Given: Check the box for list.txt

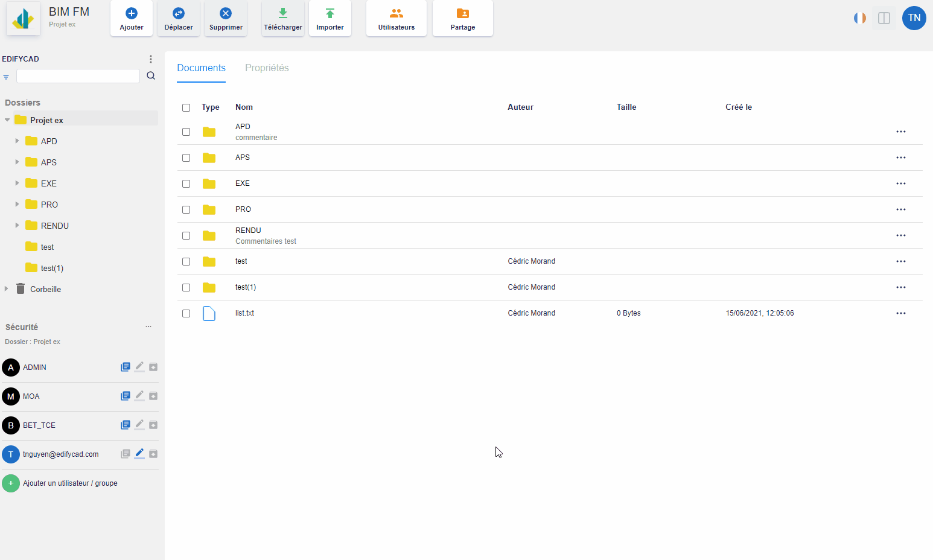Looking at the screenshot, I should coord(186,314).
